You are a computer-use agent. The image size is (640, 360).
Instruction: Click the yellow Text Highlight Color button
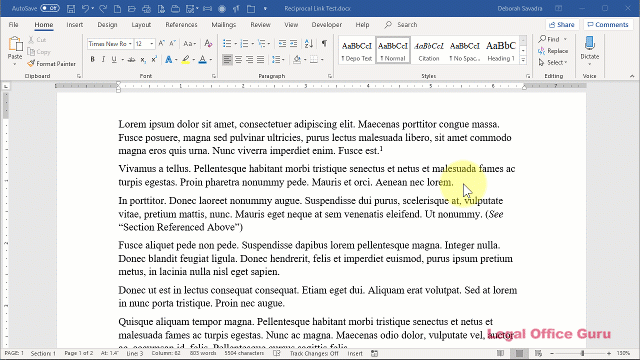coord(186,60)
